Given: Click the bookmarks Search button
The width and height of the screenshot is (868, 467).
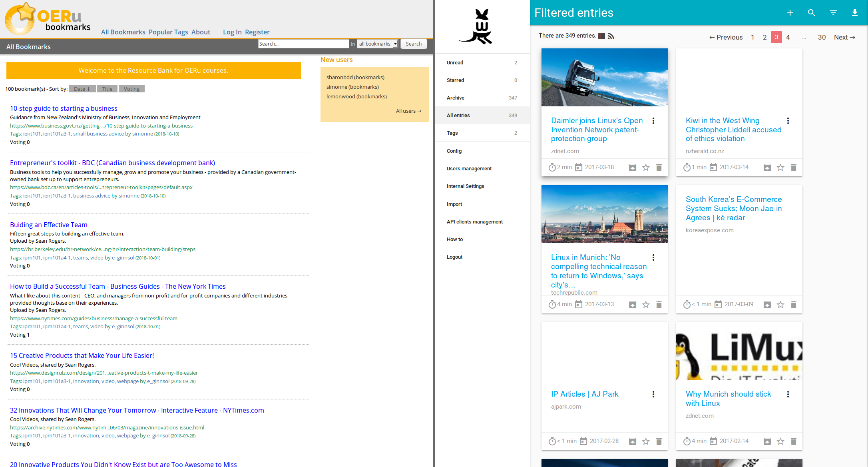Looking at the screenshot, I should (x=414, y=44).
